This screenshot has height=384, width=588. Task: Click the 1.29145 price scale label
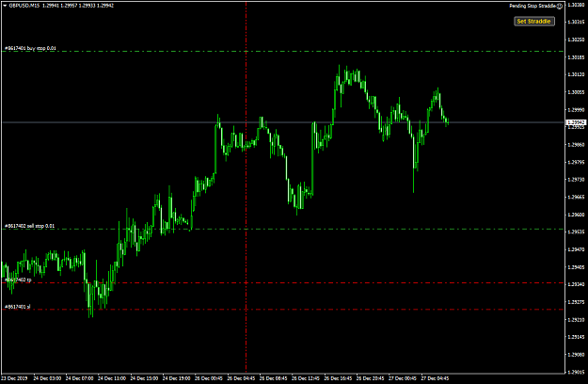tap(576, 337)
